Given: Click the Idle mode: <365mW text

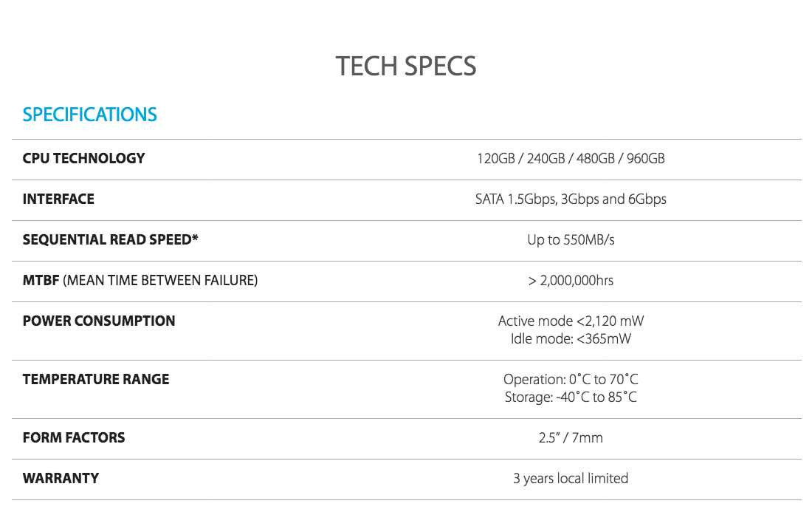Looking at the screenshot, I should [571, 338].
